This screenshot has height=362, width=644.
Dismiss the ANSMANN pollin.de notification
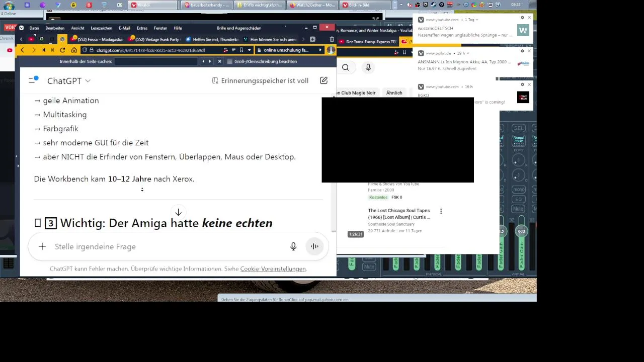tap(529, 51)
